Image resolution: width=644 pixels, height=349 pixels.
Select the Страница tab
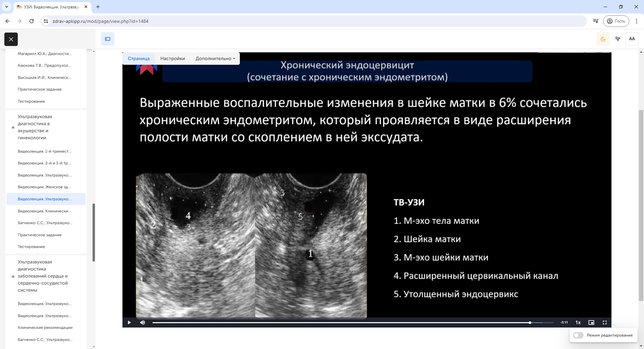pos(139,58)
